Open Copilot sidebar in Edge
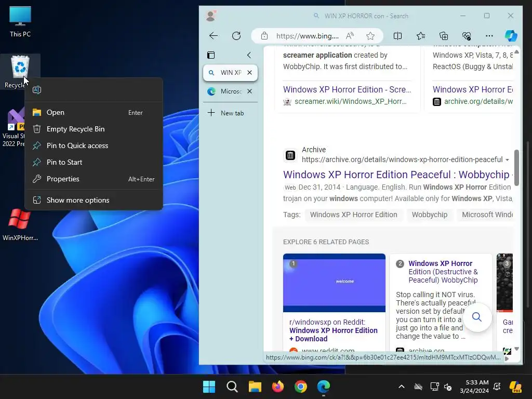This screenshot has height=399, width=532. 511,36
